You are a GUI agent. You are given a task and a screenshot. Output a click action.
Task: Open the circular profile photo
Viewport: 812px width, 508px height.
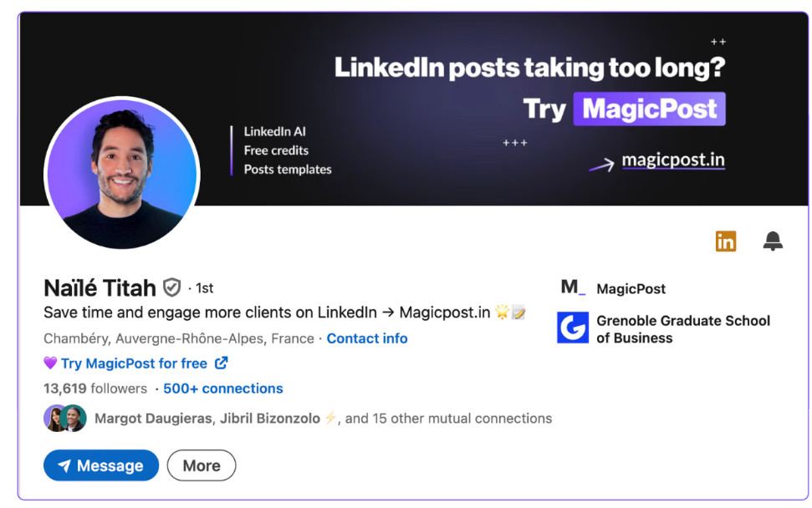pyautogui.click(x=122, y=174)
